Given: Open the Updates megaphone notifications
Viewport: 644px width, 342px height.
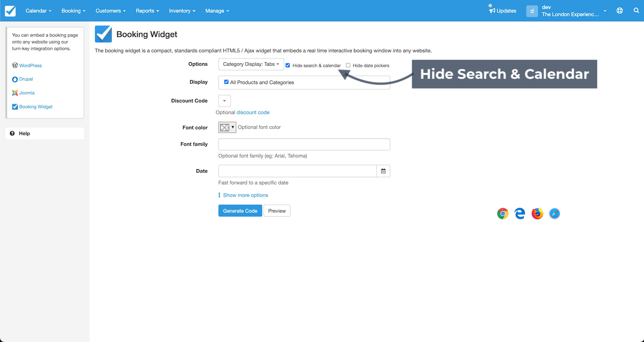Looking at the screenshot, I should tap(492, 10).
